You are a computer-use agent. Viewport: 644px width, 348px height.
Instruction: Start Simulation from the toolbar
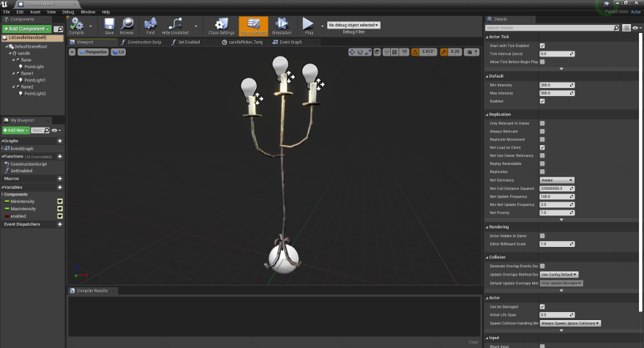tap(281, 26)
